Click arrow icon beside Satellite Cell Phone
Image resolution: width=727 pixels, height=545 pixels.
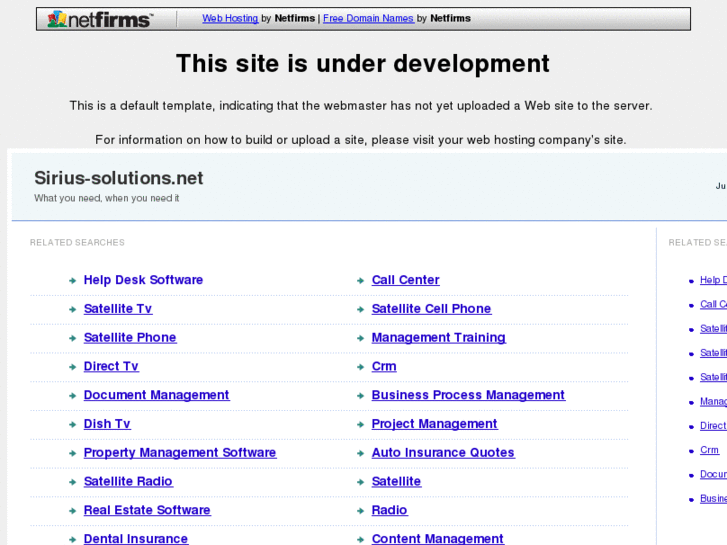360,309
